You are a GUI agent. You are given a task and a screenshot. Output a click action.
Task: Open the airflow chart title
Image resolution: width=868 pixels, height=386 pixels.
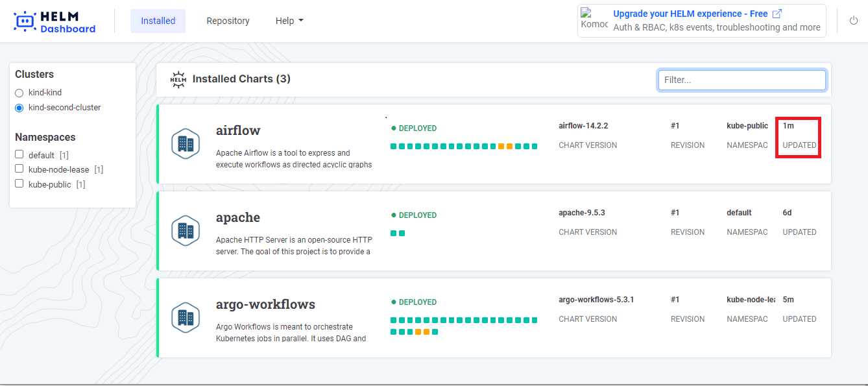pos(238,130)
